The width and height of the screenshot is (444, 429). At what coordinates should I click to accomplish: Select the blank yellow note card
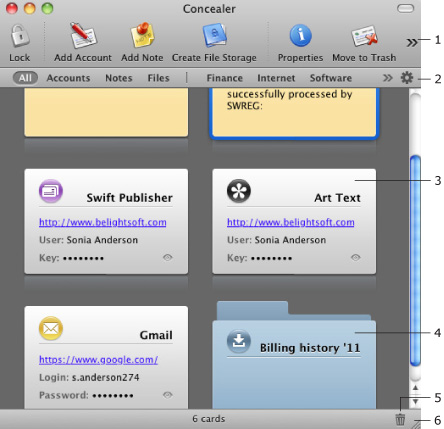pos(106,112)
